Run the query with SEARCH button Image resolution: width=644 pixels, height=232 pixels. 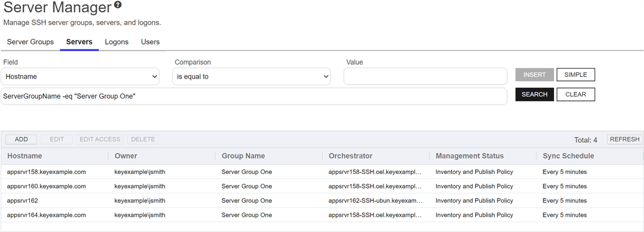[x=535, y=95]
